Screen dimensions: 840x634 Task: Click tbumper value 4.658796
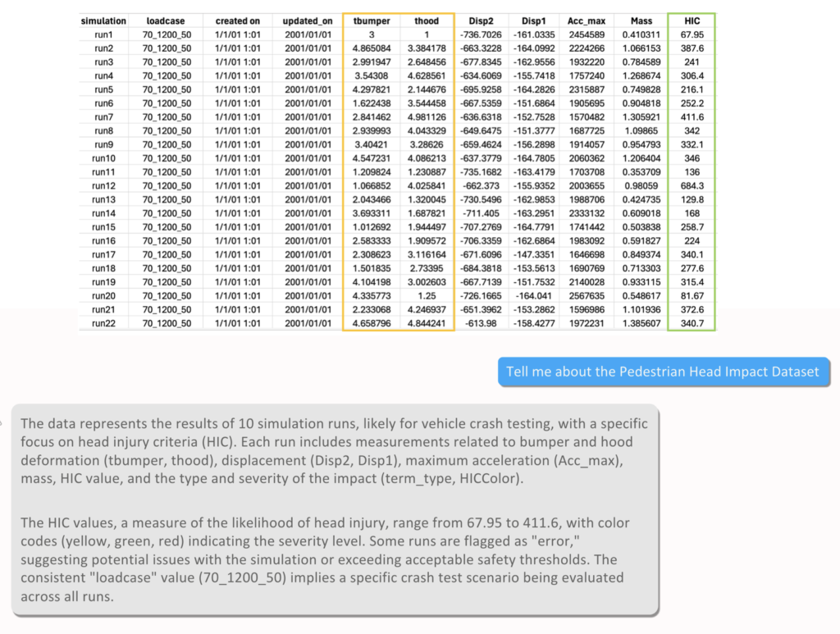coord(372,323)
